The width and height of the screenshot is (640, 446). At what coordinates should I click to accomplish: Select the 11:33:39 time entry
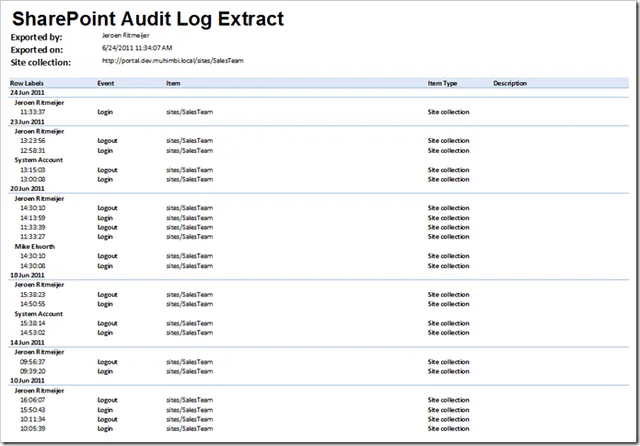point(33,227)
